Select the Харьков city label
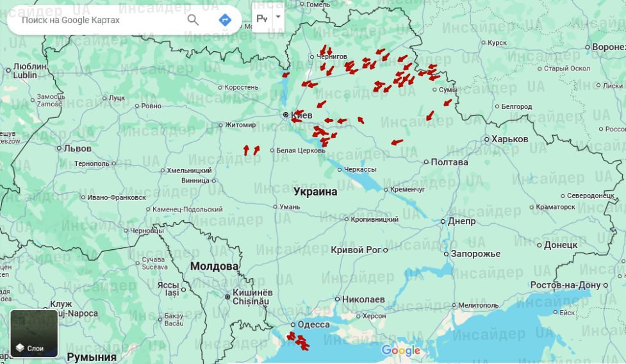 click(x=510, y=139)
